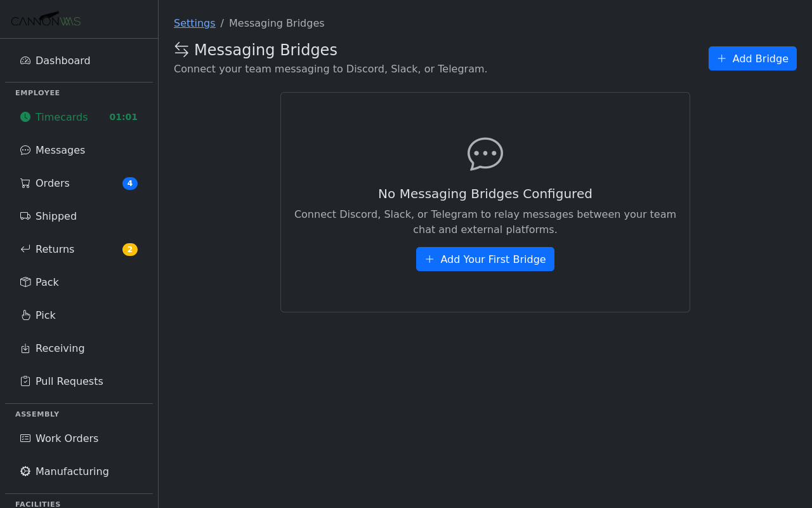Screen dimensions: 812x508
Task: Open Messages via the speech bubble icon
Action: coord(25,150)
